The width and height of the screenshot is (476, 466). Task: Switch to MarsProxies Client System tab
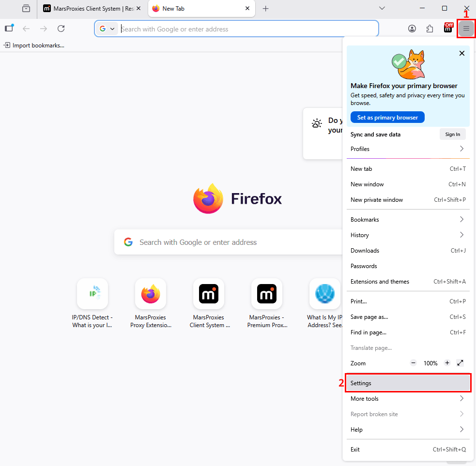click(x=92, y=9)
